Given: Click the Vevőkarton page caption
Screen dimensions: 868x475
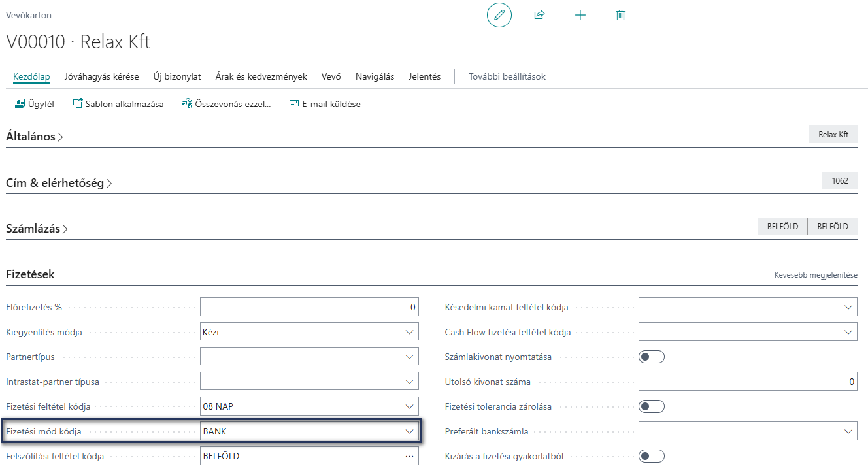Looking at the screenshot, I should click(x=29, y=14).
